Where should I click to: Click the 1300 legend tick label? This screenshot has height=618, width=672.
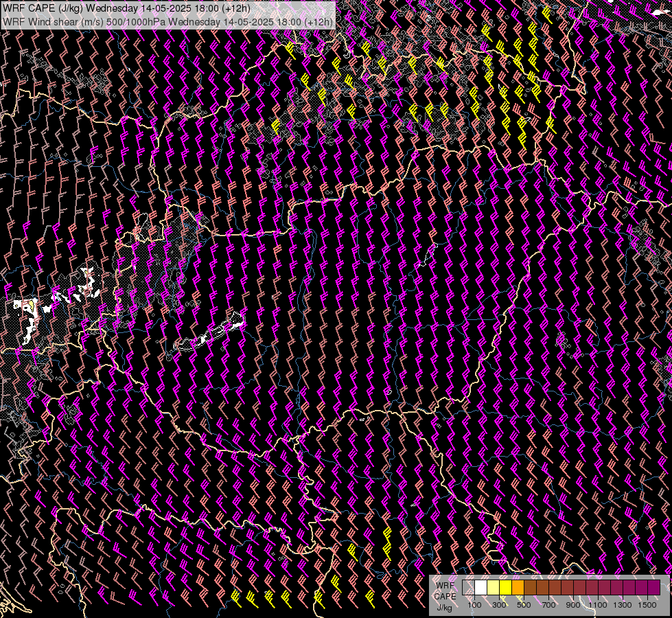[x=623, y=605]
